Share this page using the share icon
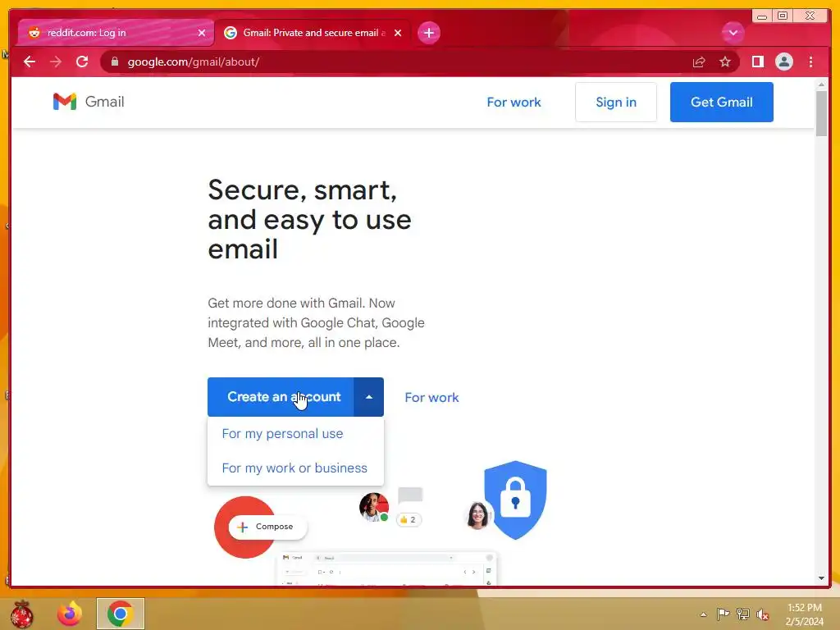Image resolution: width=840 pixels, height=630 pixels. click(699, 62)
